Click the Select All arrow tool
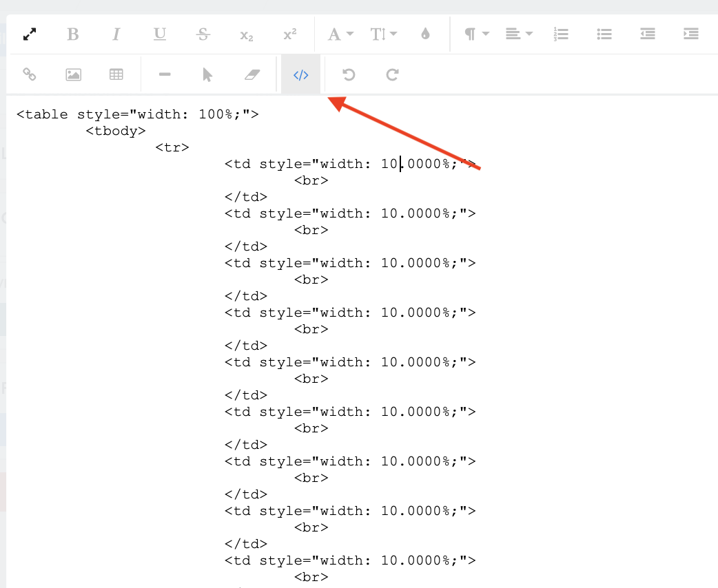The image size is (718, 588). pyautogui.click(x=208, y=74)
